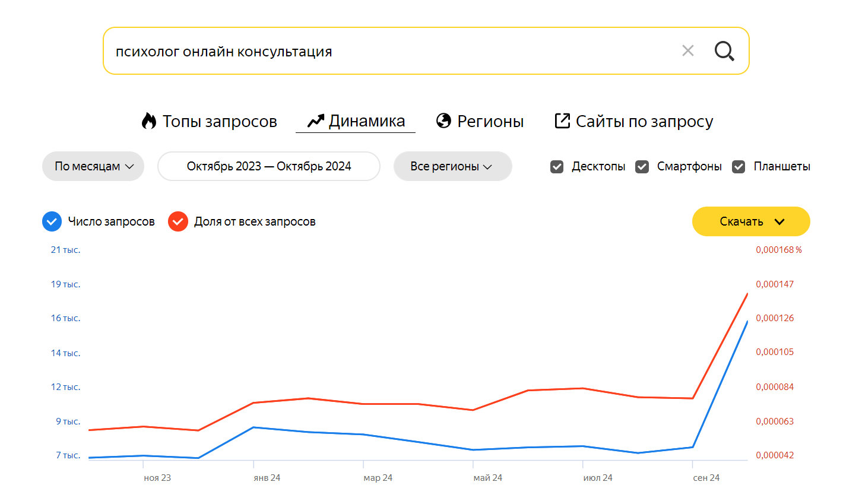Click the 7 тыс. left axis value
Viewport: 843px width, 504px height.
click(x=68, y=455)
